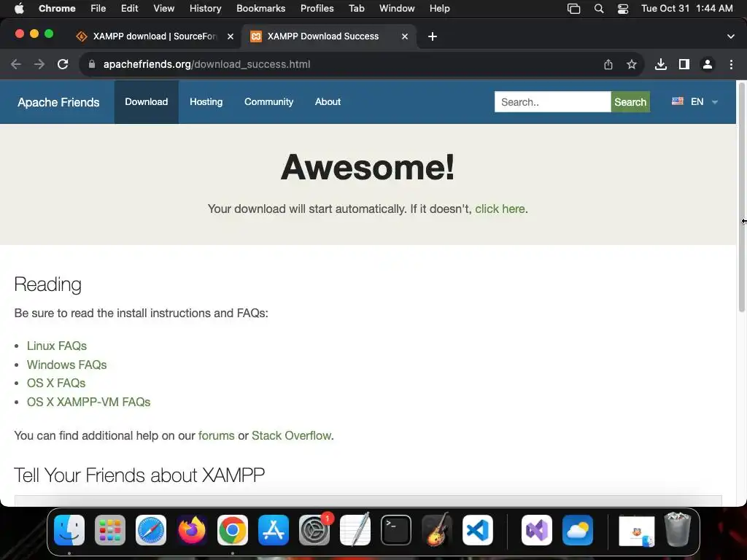Screen dimensions: 747x560
Task: Open the Apple menu
Action: 19,9
